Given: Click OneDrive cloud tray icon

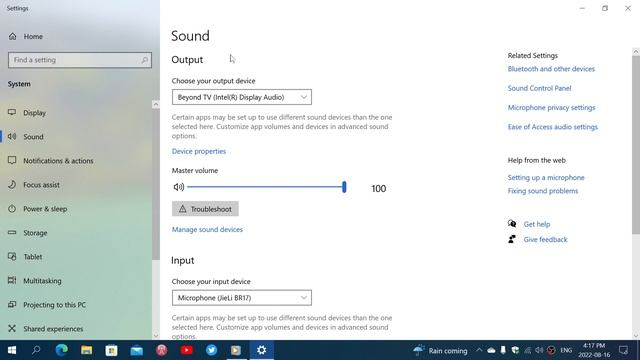Looking at the screenshot, I should (491, 350).
